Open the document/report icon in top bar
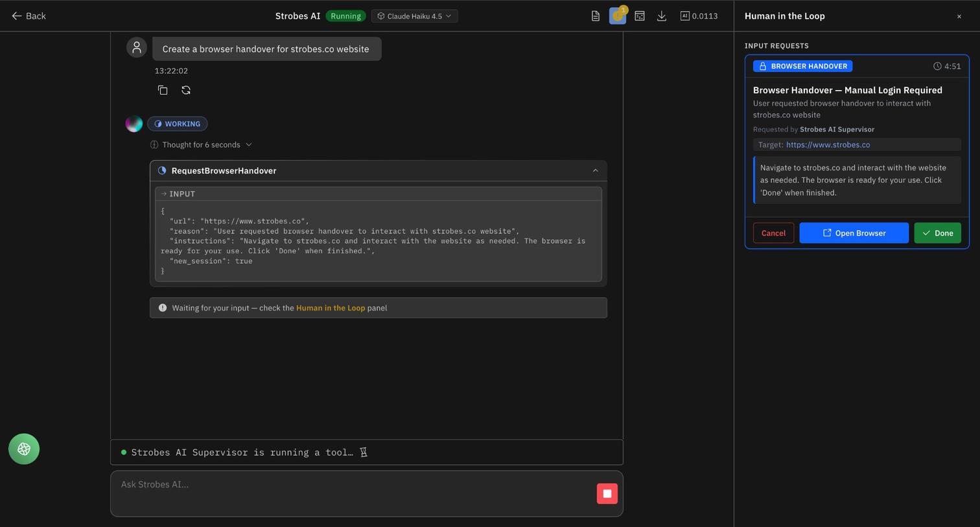The image size is (980, 527). (x=596, y=16)
